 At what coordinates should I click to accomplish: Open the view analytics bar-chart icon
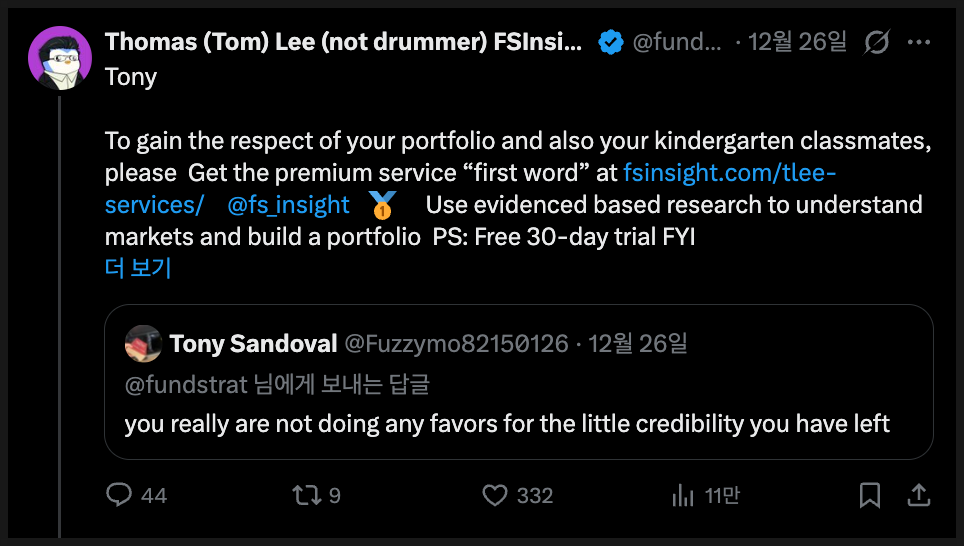684,495
